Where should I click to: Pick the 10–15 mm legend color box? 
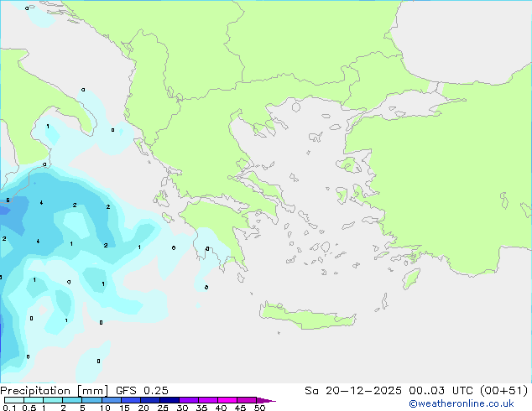pos(111,400)
